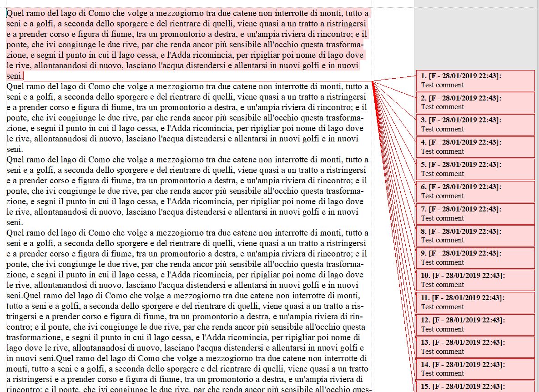Open comment number 12
Viewport: 539px width, 392px height.
point(475,325)
